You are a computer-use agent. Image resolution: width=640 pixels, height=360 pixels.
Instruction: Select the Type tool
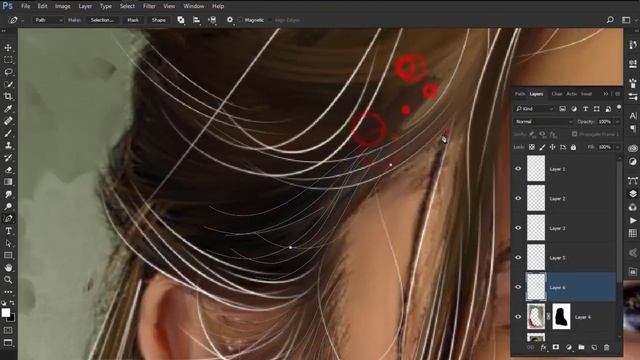click(8, 231)
